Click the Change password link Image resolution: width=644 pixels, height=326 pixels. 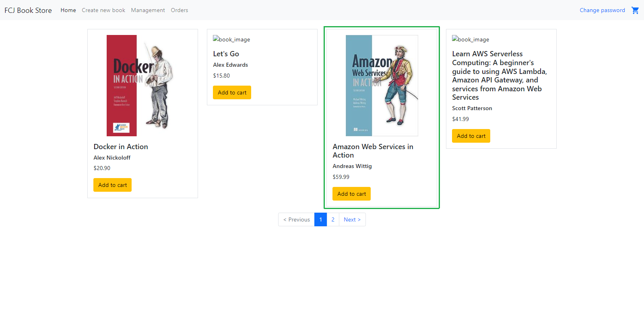pyautogui.click(x=602, y=10)
